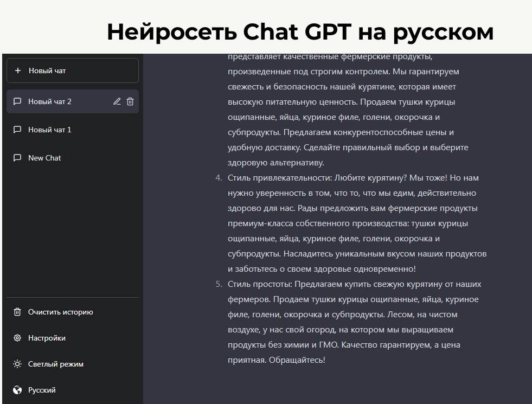532x404 pixels.
Task: Open the "Русский" language selector
Action: (x=42, y=390)
